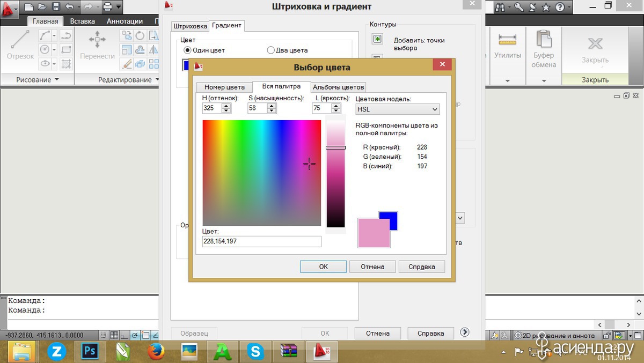The width and height of the screenshot is (644, 363).
Task: Click Отмена in the Выбор цвета dialog
Action: [x=372, y=266]
